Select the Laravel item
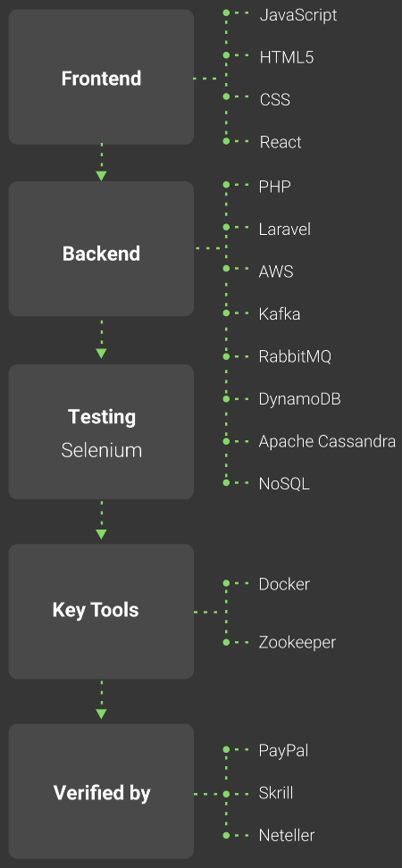The width and height of the screenshot is (402, 868). [285, 230]
